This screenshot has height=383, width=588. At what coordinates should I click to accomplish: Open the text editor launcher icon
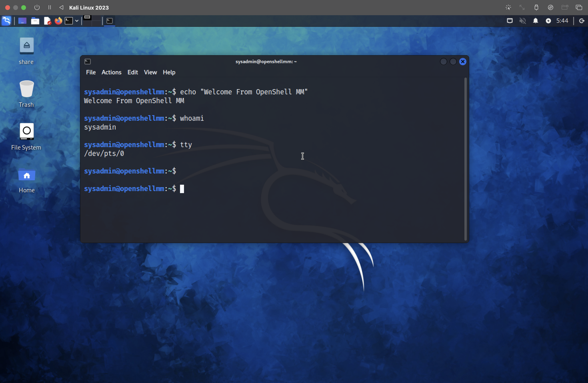(x=47, y=21)
